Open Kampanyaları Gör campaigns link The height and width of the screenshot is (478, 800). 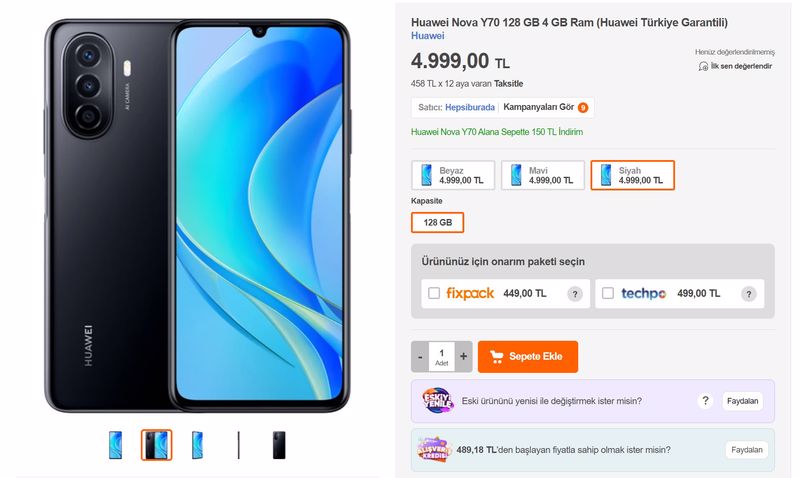[x=538, y=107]
